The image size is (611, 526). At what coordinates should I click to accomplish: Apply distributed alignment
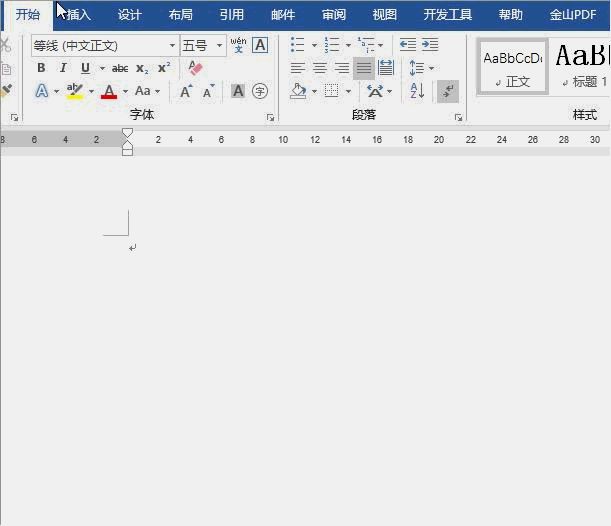point(386,68)
